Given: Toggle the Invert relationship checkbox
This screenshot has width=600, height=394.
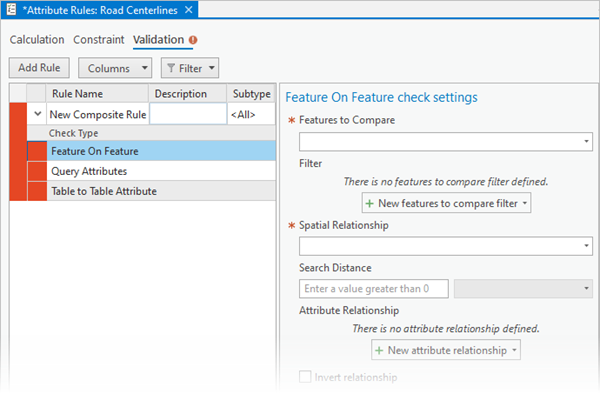Looking at the screenshot, I should [x=305, y=377].
